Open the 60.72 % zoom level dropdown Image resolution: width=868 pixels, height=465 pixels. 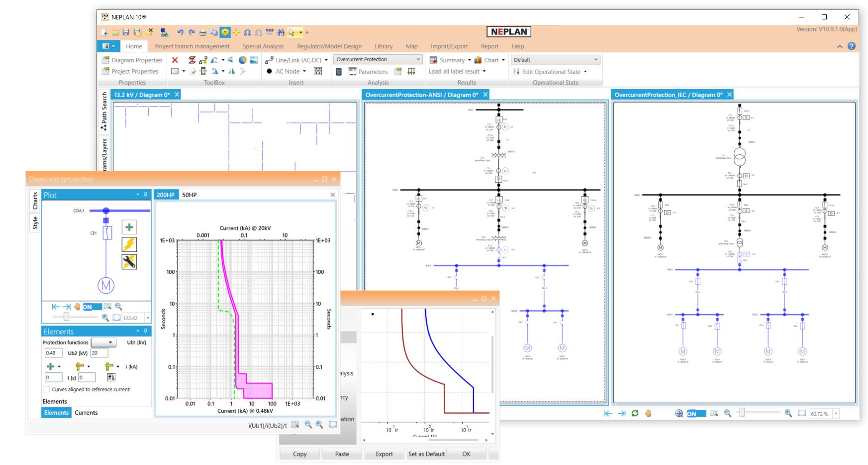tap(836, 414)
